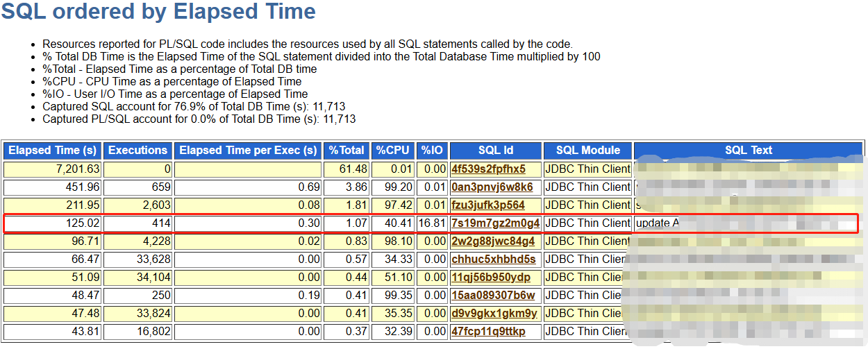Screen dimensions: 868x349
Task: Click the 414 executions cell
Action: point(138,223)
